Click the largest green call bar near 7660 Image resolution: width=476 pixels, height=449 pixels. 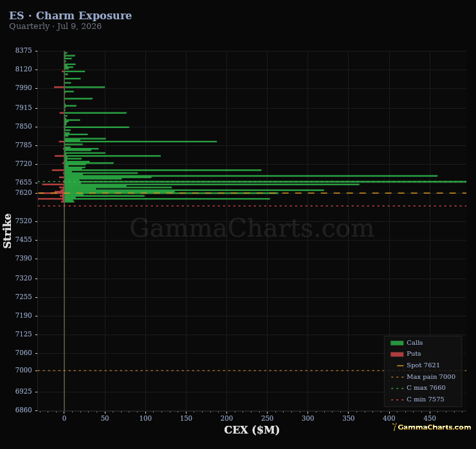[x=265, y=181]
